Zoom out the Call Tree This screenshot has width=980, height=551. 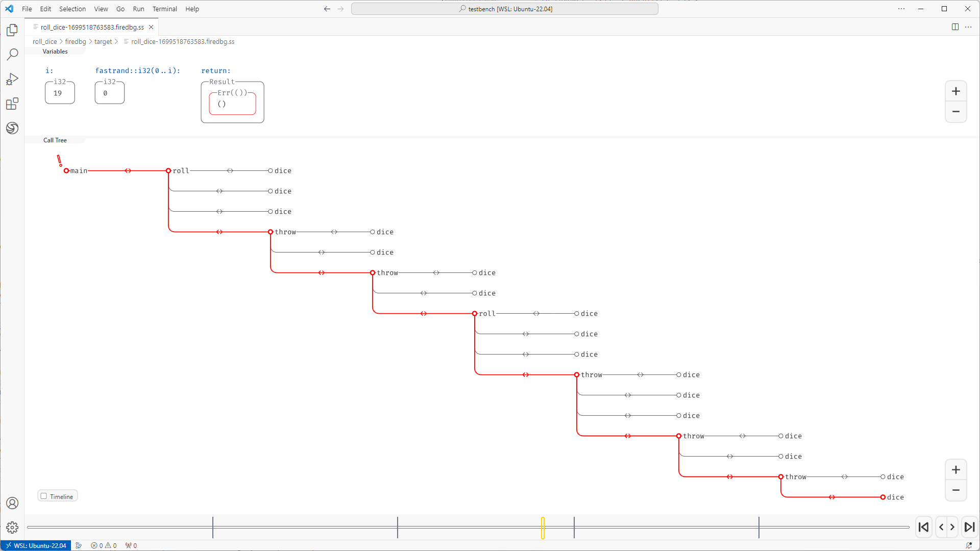(955, 490)
